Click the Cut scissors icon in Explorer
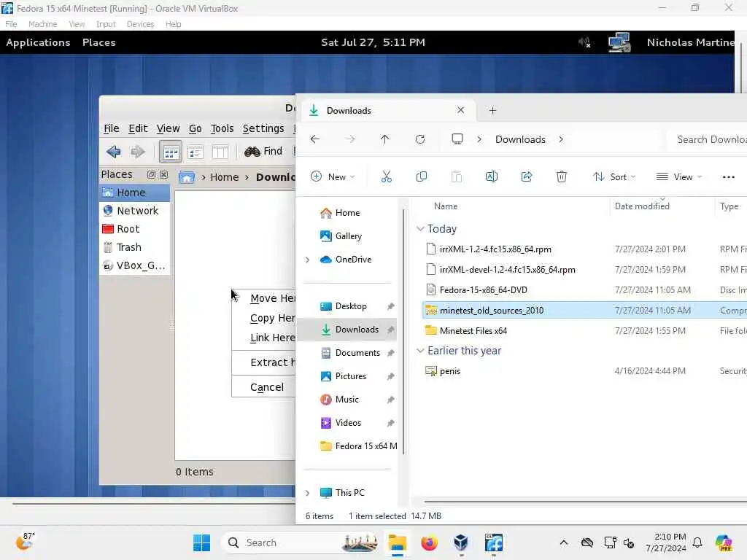Viewport: 747px width, 560px height. pos(387,176)
